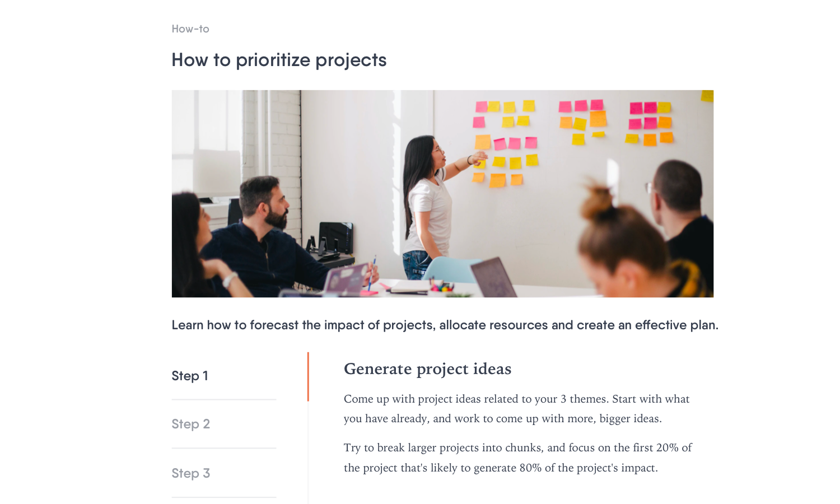Click the Learn how to forecast subtitle
Screen dimensions: 840x504
pos(445,325)
